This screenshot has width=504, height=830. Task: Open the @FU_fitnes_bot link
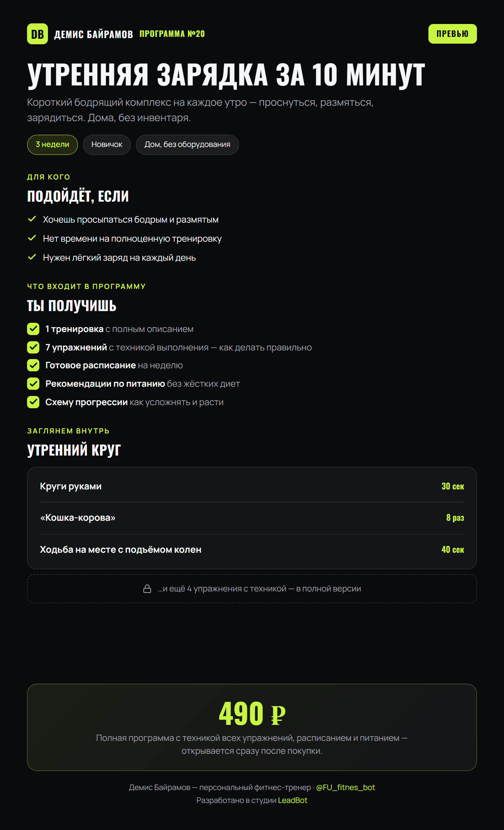(x=345, y=787)
